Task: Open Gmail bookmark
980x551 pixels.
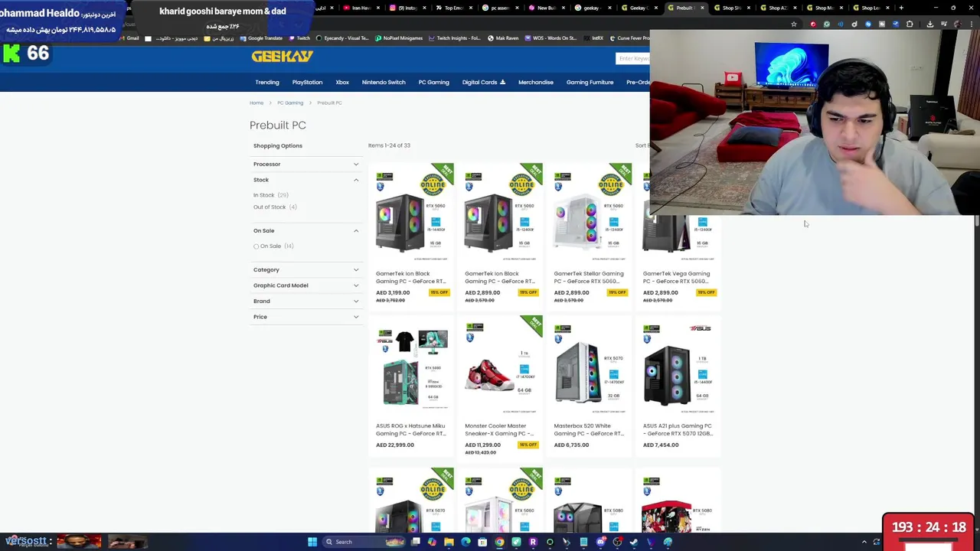Action: pos(129,38)
